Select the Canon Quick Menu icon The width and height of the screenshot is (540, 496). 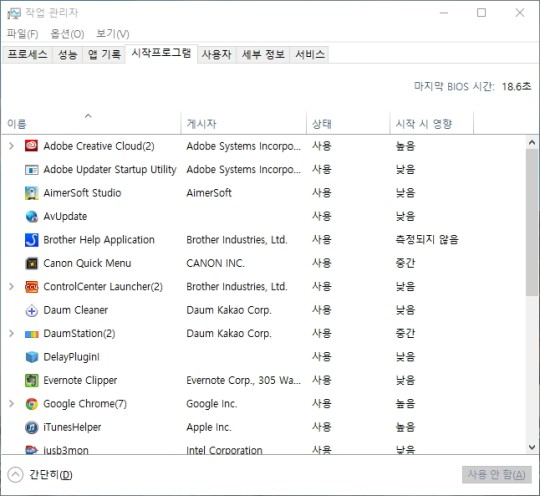coord(32,264)
